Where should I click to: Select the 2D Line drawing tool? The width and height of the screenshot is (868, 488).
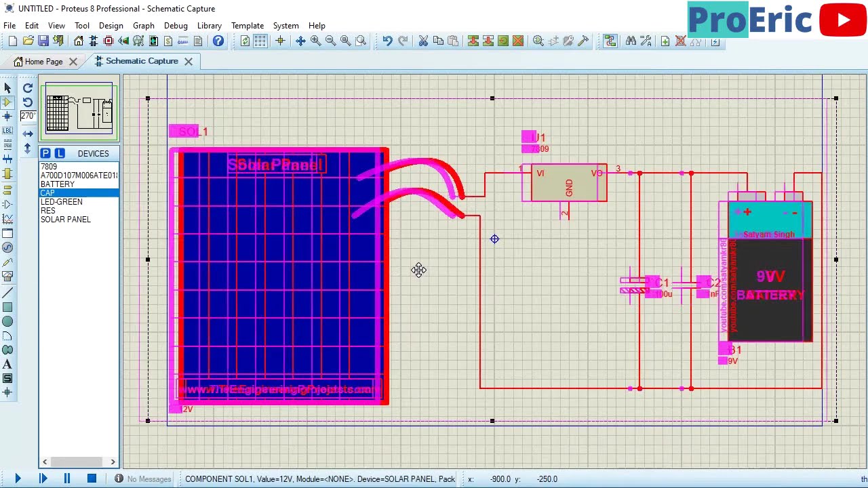(x=7, y=293)
